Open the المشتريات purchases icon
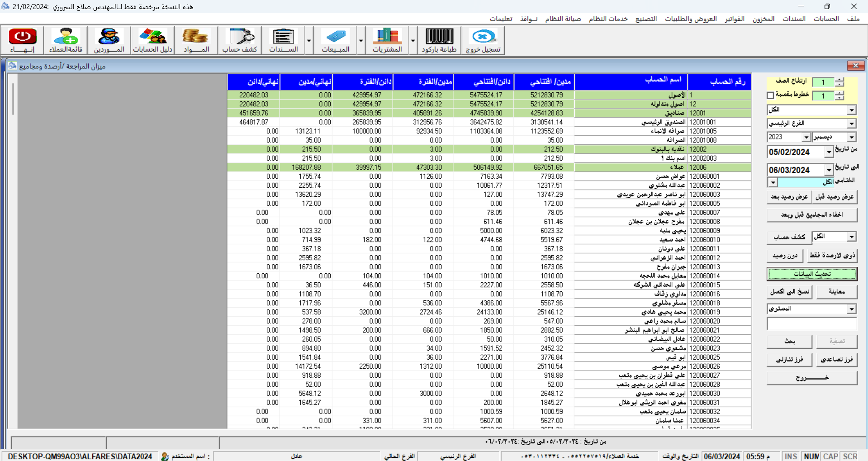Viewport: 868px width, 461px height. click(x=387, y=40)
